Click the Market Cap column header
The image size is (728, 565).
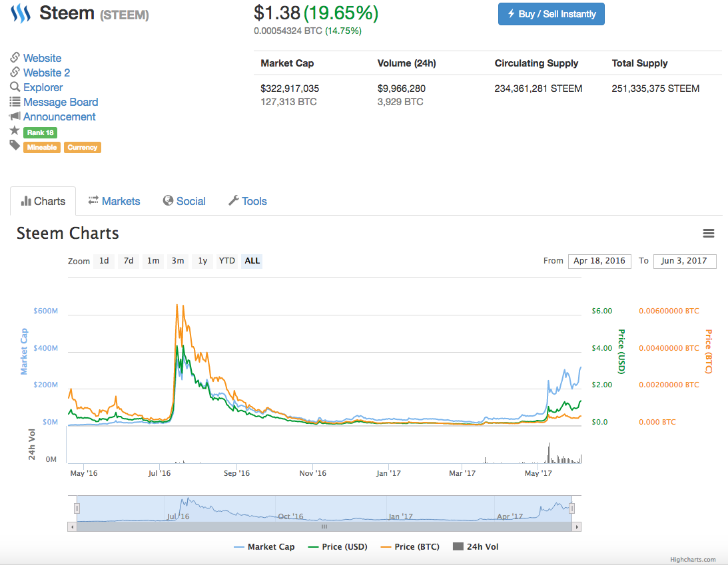point(287,63)
